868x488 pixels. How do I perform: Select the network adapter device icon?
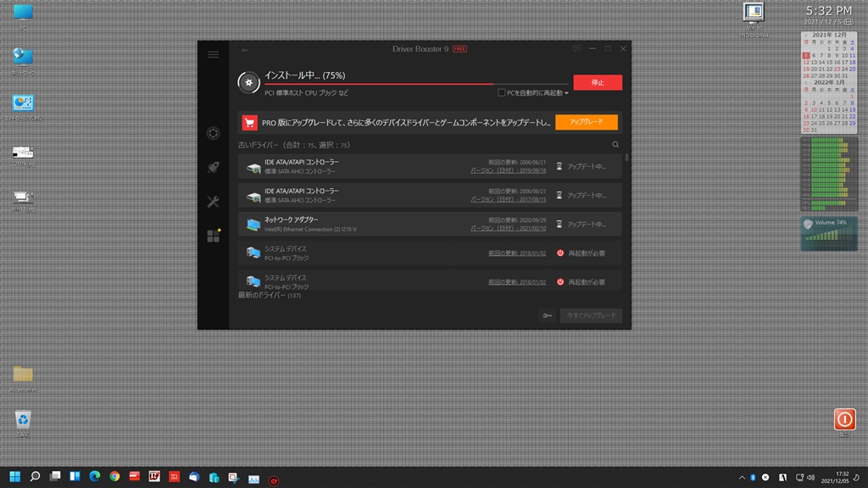coord(253,224)
